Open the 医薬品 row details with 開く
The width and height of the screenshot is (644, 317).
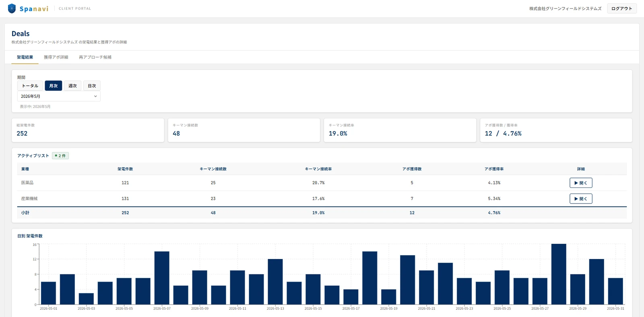(581, 183)
